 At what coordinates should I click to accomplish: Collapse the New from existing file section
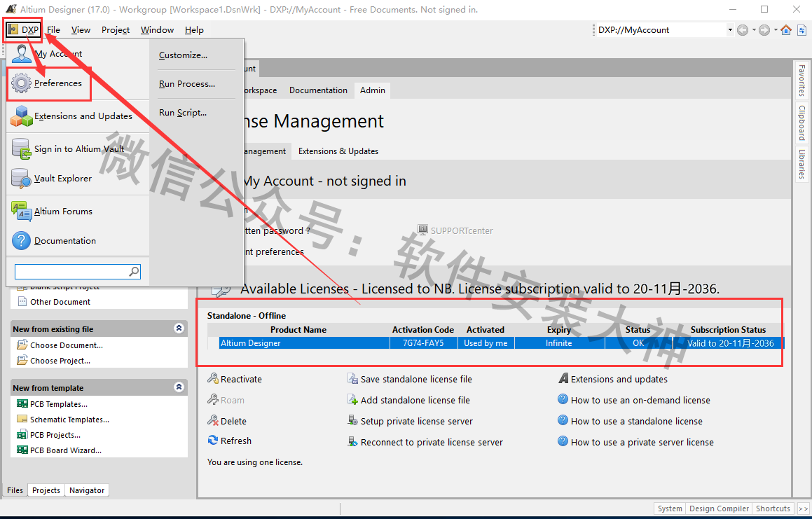[179, 328]
